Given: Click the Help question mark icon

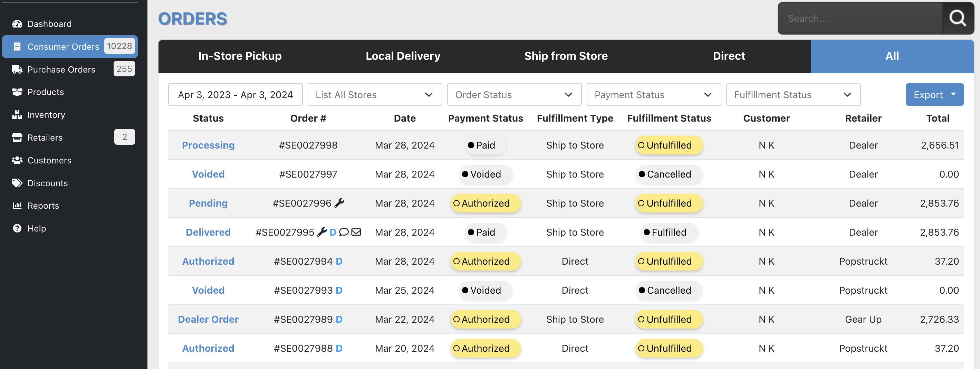Looking at the screenshot, I should tap(17, 228).
